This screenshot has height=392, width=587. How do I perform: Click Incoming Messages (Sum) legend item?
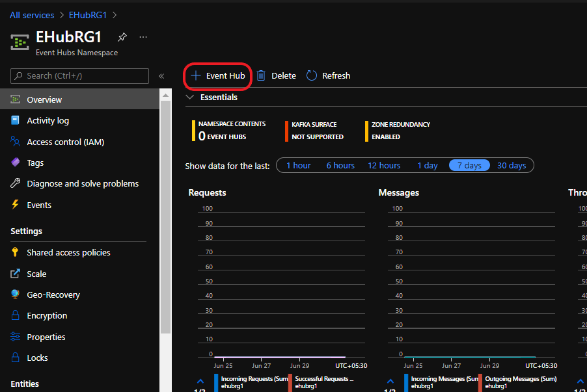point(441,382)
